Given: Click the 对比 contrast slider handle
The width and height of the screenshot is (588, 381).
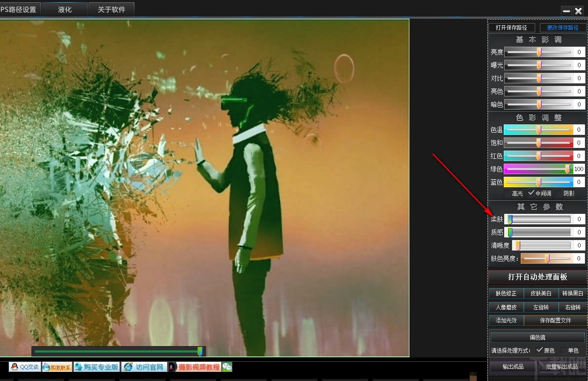Looking at the screenshot, I should pyautogui.click(x=539, y=78).
